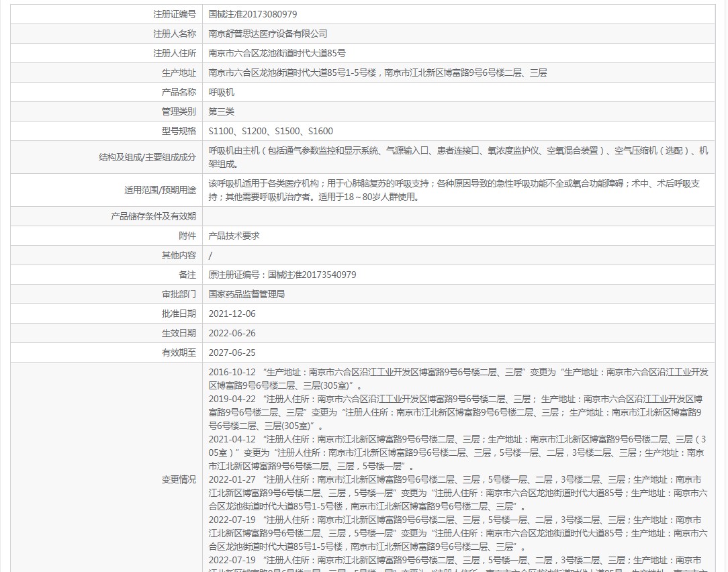
Task: Select original number 国械注准20173540979 remark
Action: (282, 275)
